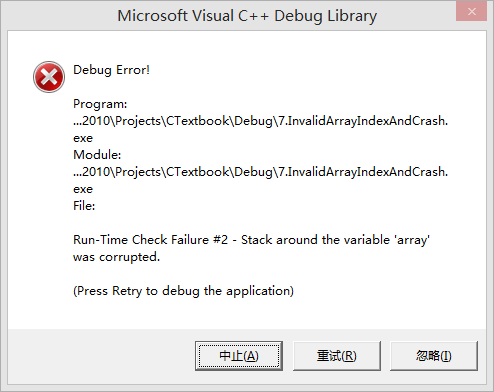The image size is (494, 392).
Task: Click the File: label
Action: pyautogui.click(x=84, y=206)
